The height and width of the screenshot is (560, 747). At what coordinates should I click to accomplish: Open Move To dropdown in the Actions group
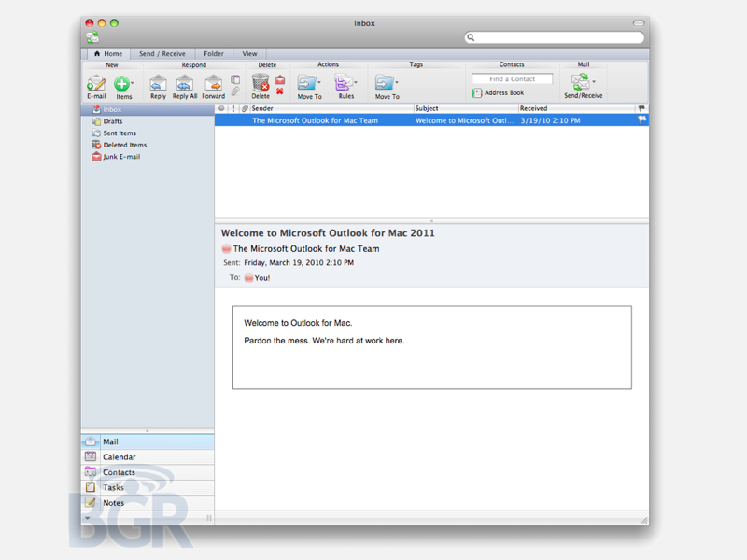(310, 87)
